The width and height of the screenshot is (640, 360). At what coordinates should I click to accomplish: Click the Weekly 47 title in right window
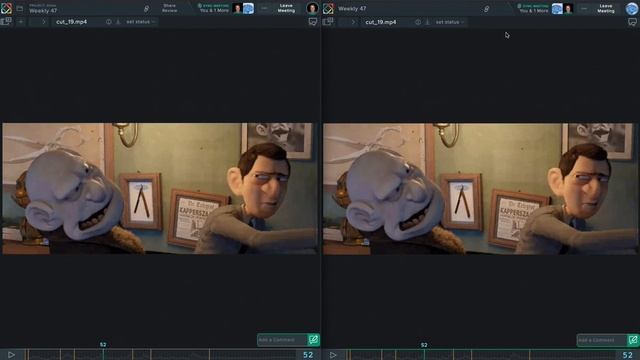coord(352,9)
